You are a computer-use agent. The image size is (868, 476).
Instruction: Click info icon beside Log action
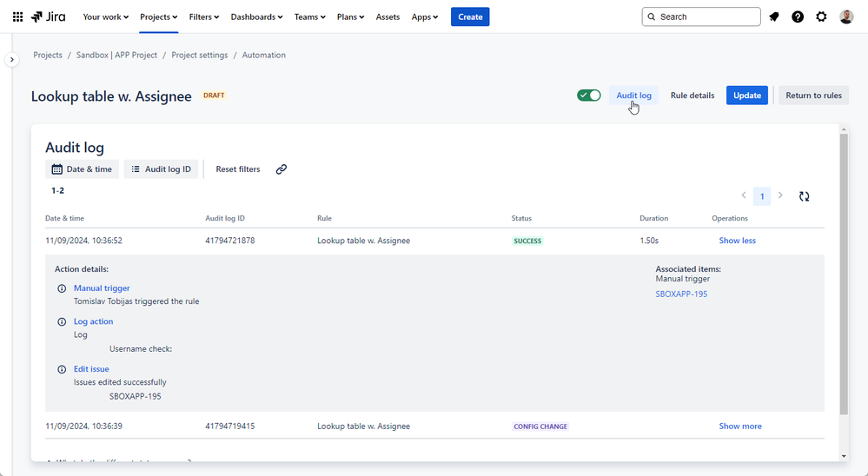click(62, 321)
